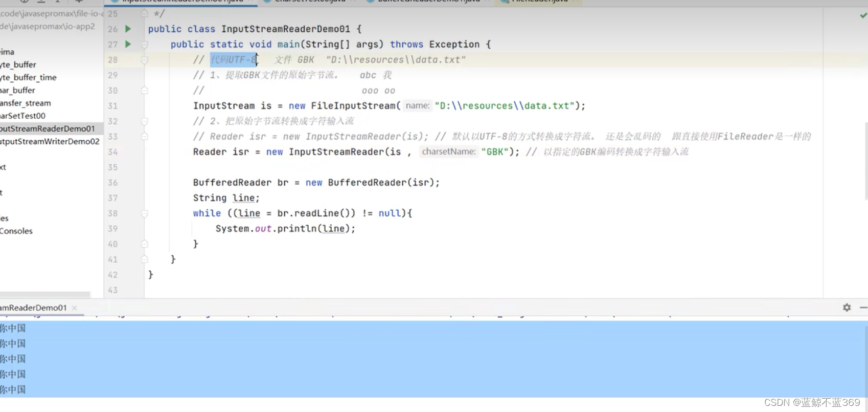Click 'throws Exception' in main signature
The height and width of the screenshot is (412, 868).
point(435,45)
